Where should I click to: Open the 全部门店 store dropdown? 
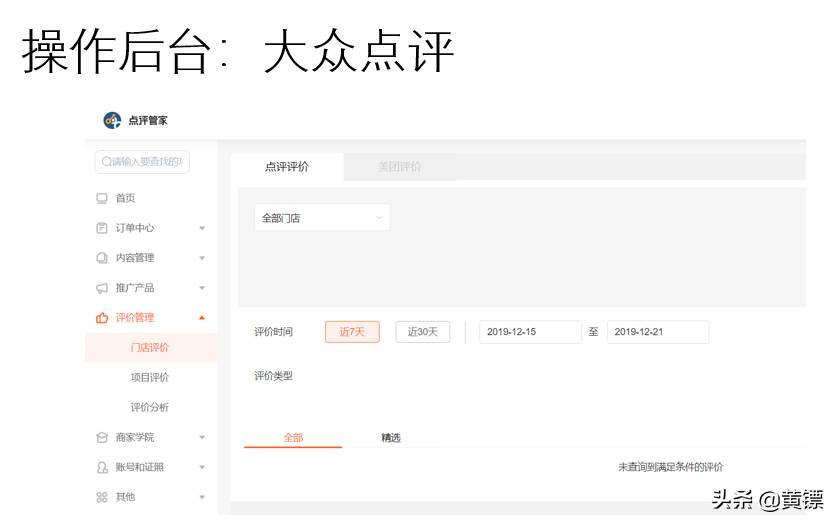(x=322, y=218)
